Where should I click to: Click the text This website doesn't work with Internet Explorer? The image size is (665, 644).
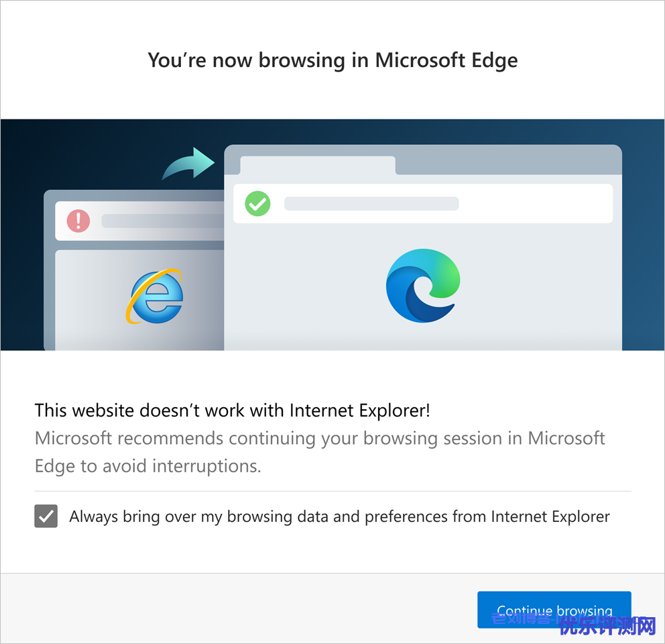(x=233, y=411)
